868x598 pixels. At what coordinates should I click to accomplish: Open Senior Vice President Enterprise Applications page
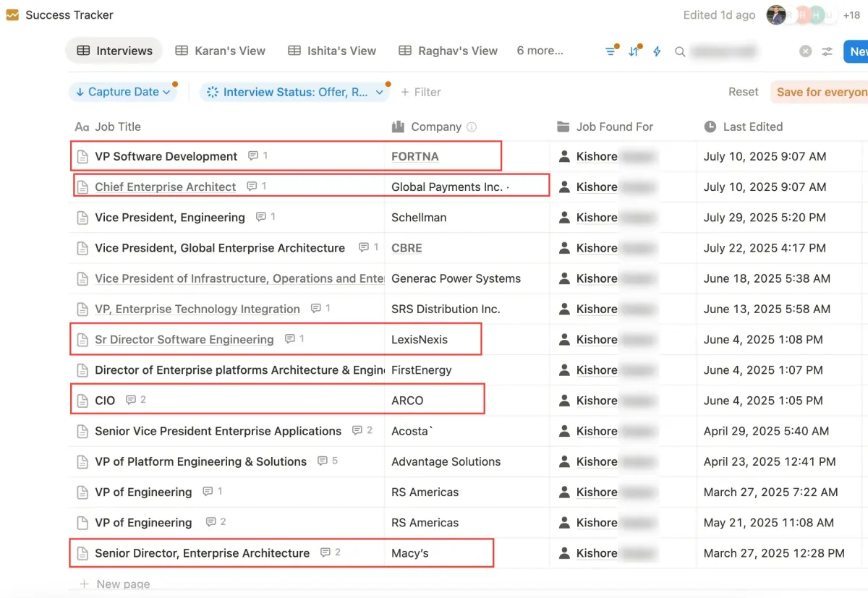coord(218,431)
